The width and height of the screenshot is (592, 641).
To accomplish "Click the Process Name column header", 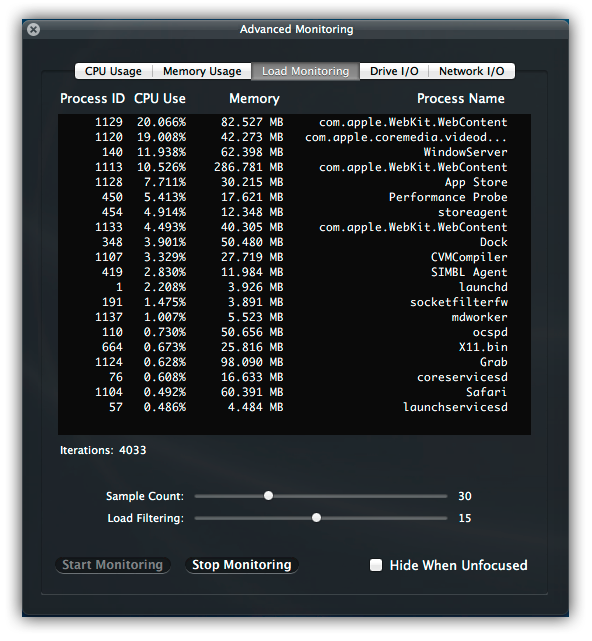I will (461, 99).
